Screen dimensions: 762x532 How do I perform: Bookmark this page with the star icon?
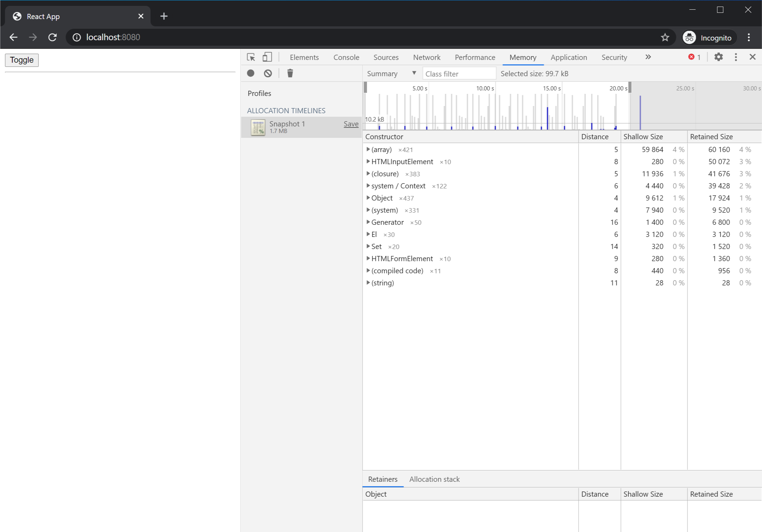[x=665, y=37]
